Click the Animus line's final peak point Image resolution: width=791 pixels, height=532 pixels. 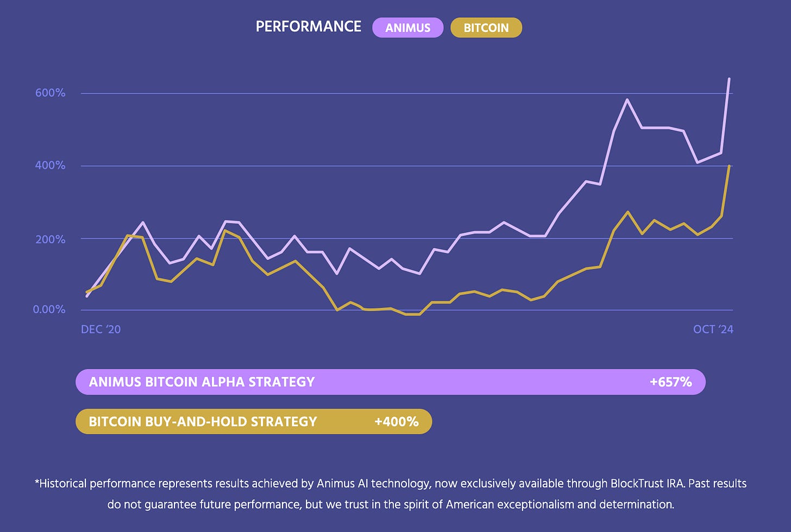pos(729,79)
